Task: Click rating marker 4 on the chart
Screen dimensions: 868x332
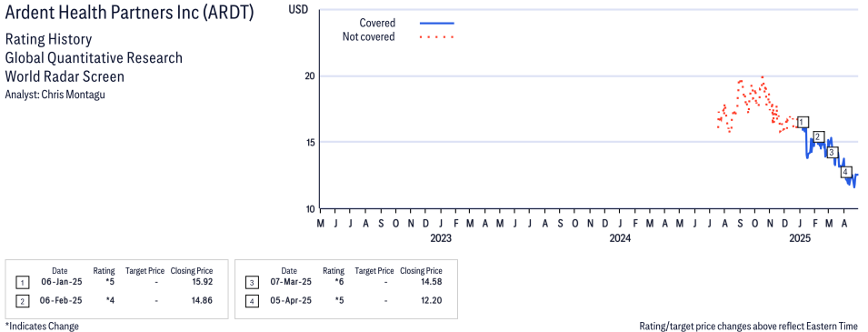Action: [x=845, y=172]
